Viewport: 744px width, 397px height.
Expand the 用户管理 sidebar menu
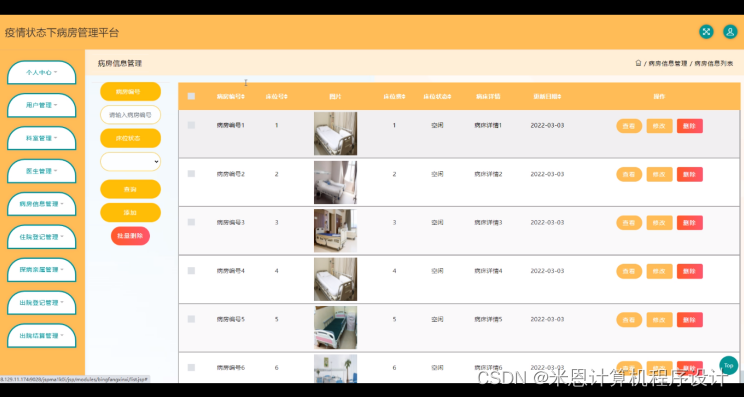coord(42,105)
